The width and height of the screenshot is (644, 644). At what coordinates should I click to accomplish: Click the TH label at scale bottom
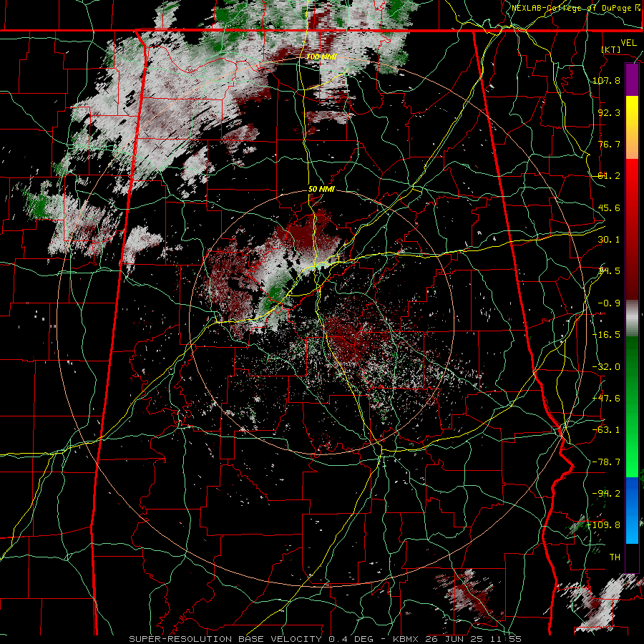pos(615,557)
